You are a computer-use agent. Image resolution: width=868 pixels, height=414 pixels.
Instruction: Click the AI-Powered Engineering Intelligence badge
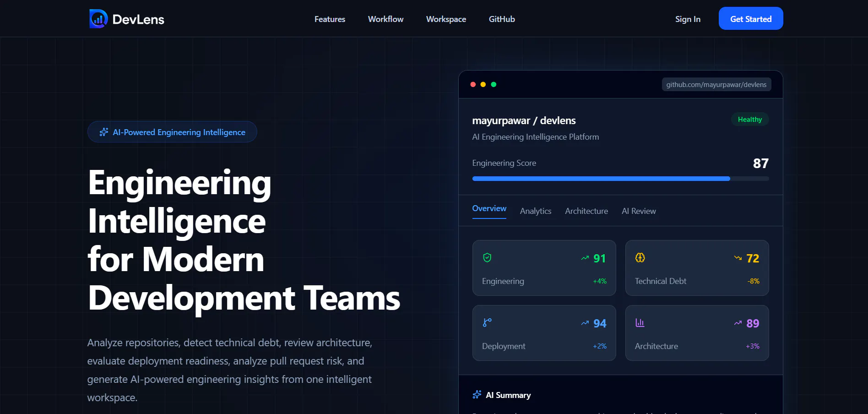point(172,132)
